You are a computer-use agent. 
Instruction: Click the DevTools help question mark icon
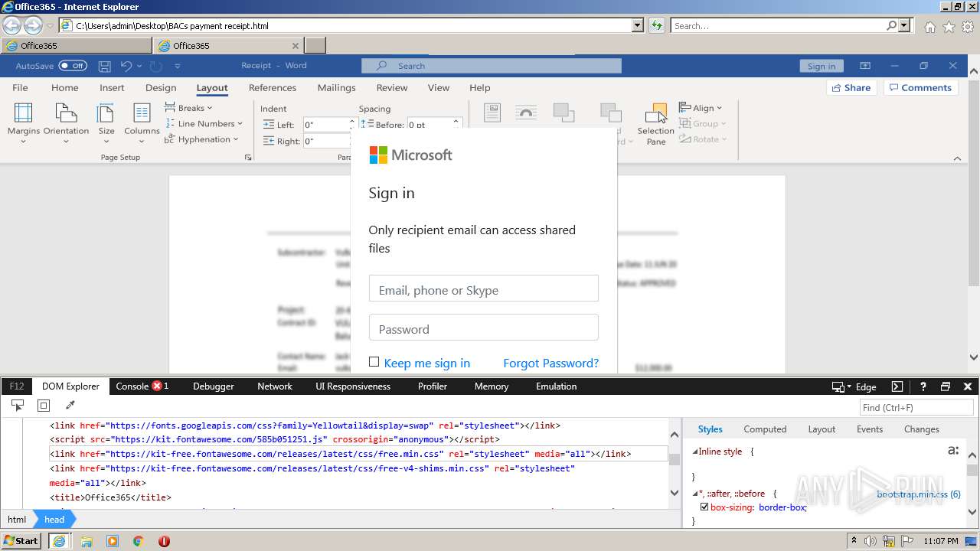tap(923, 386)
